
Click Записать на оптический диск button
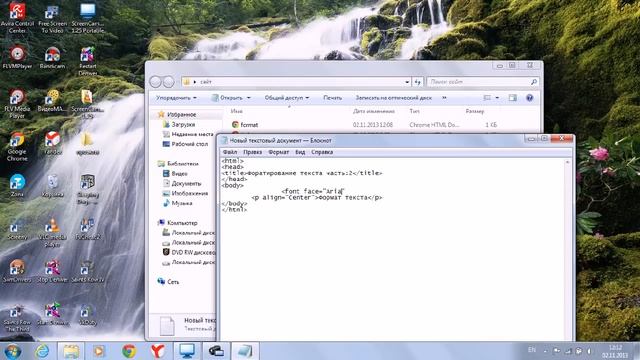click(x=393, y=98)
